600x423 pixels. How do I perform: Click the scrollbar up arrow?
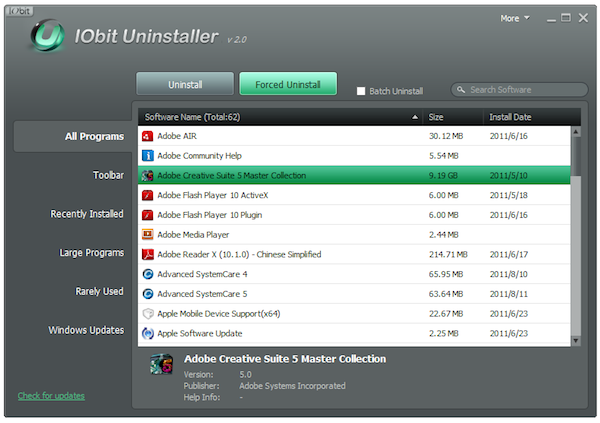(x=576, y=132)
